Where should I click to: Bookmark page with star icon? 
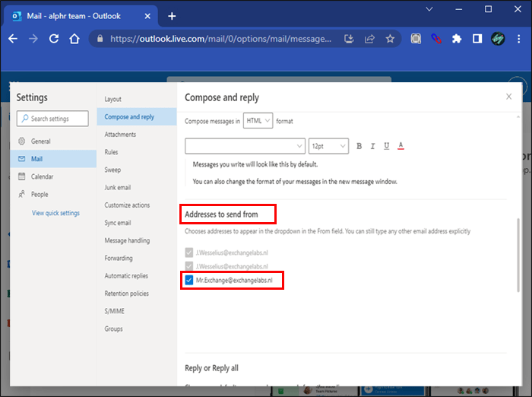(390, 38)
